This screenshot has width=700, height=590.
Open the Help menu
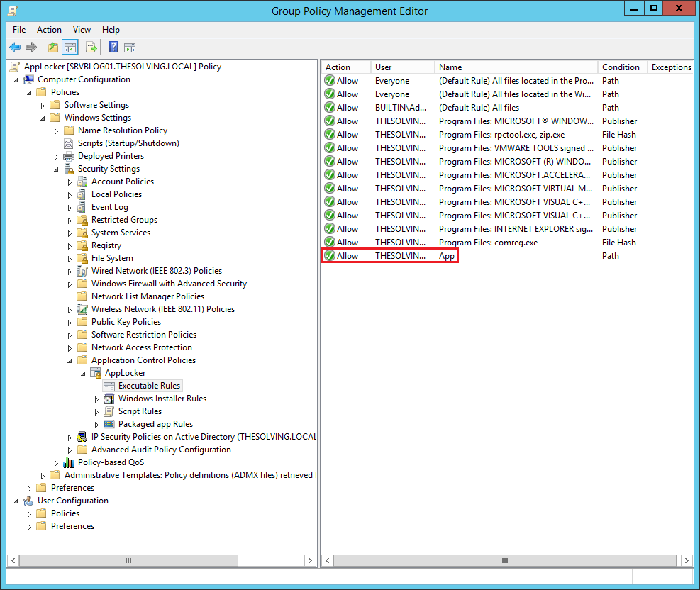coord(111,30)
